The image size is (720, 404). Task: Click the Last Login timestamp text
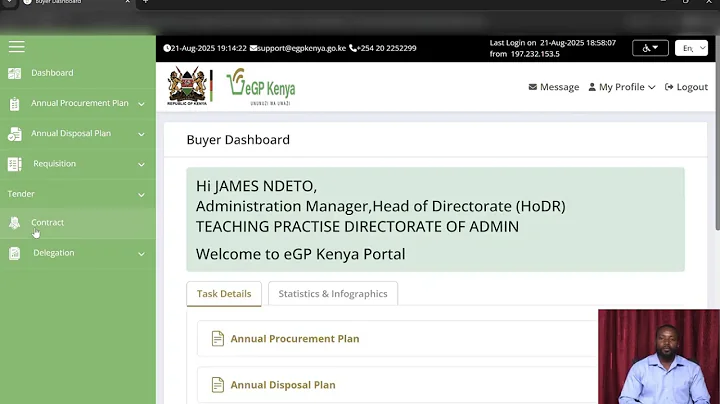[x=552, y=48]
